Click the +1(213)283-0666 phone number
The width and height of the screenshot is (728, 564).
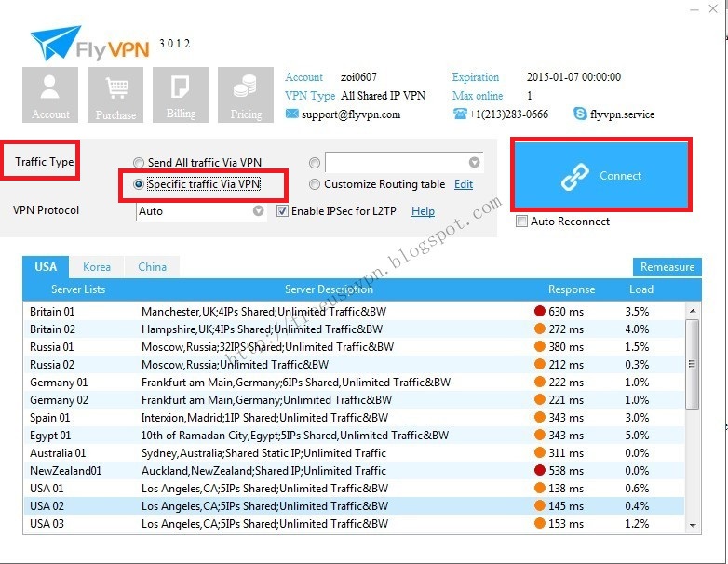click(x=508, y=114)
